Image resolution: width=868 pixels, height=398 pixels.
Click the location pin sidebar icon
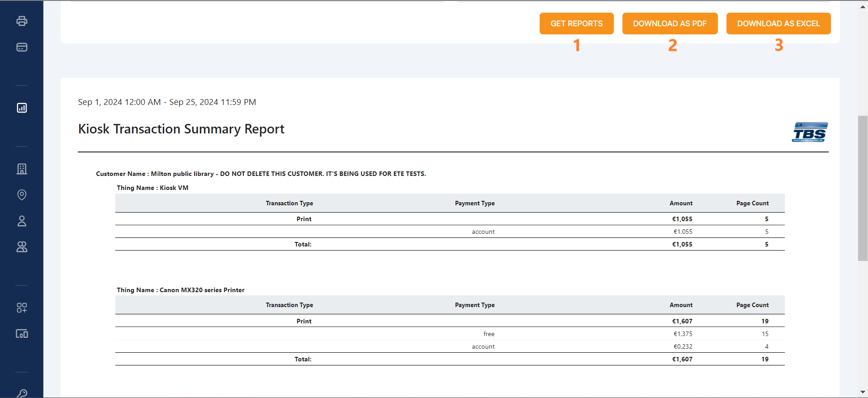[x=22, y=195]
